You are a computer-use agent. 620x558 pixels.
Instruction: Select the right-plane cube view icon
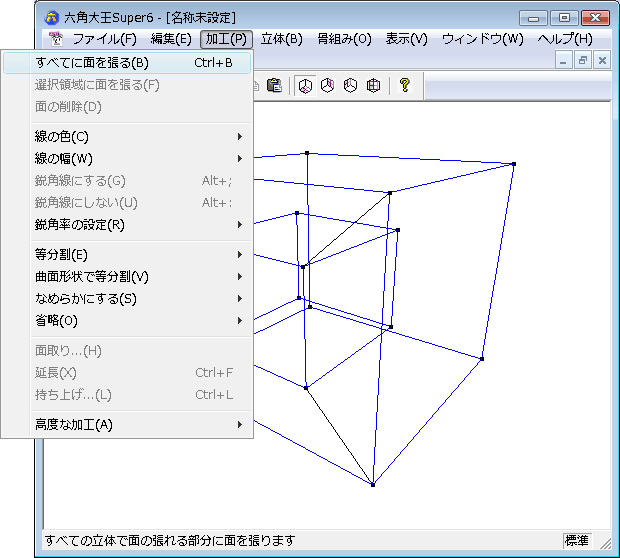point(327,85)
